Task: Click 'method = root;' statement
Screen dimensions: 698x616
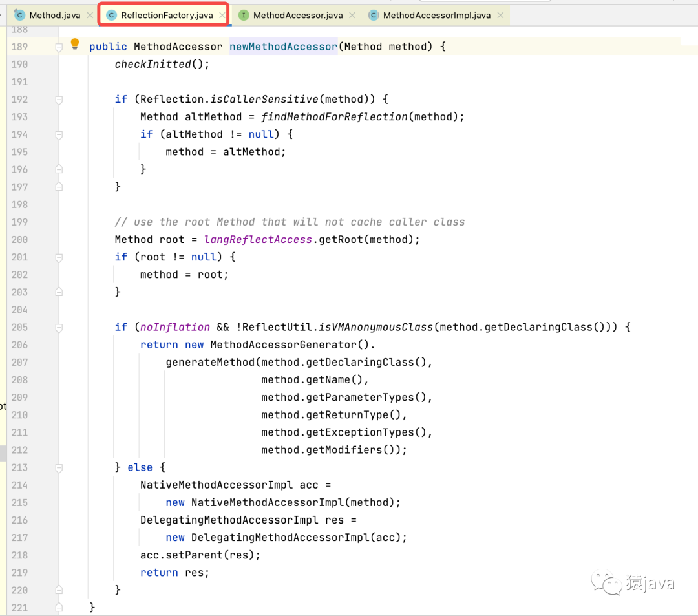Action: coord(184,275)
